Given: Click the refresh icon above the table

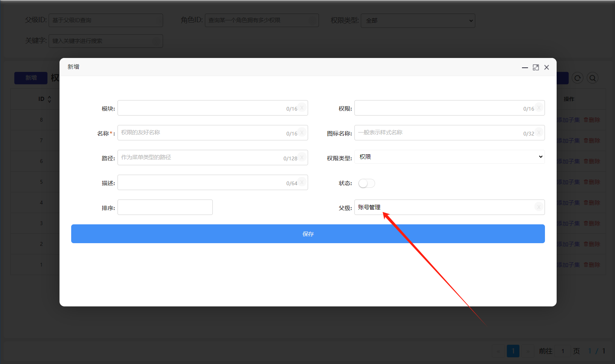Looking at the screenshot, I should click(x=577, y=78).
